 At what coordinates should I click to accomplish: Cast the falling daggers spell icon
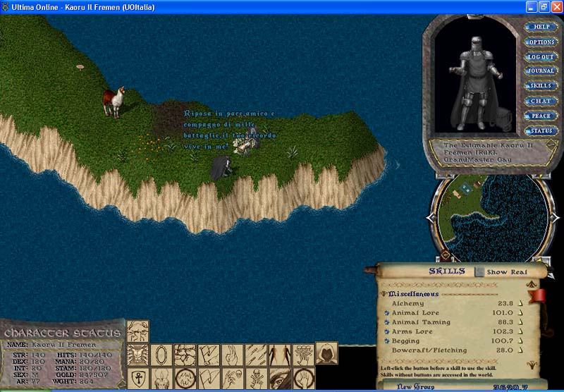click(x=256, y=355)
